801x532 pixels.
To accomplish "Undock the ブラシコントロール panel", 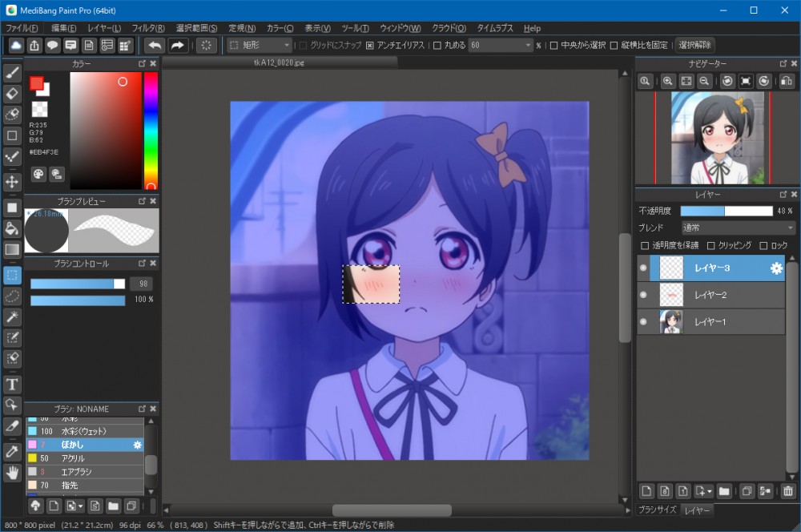I will [x=142, y=263].
